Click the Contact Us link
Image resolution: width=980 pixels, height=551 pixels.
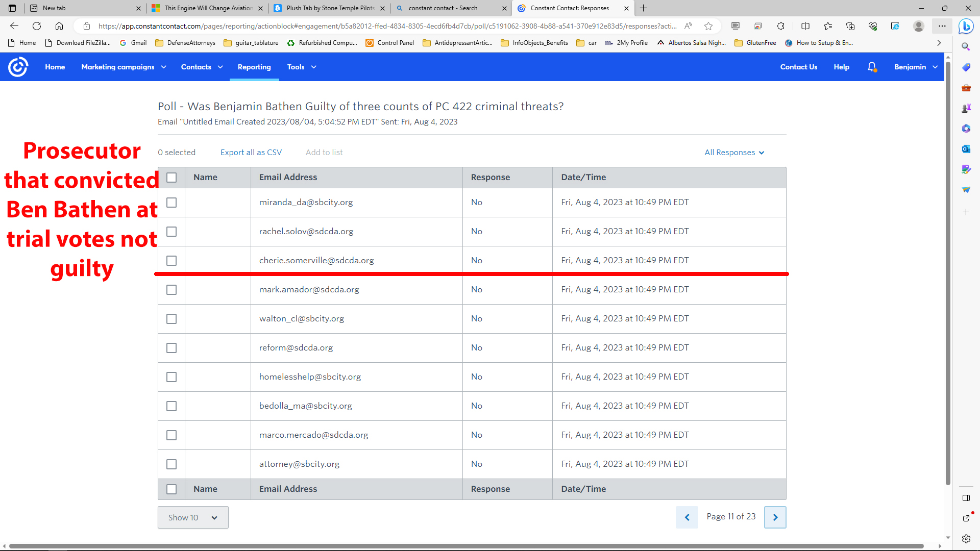[798, 67]
